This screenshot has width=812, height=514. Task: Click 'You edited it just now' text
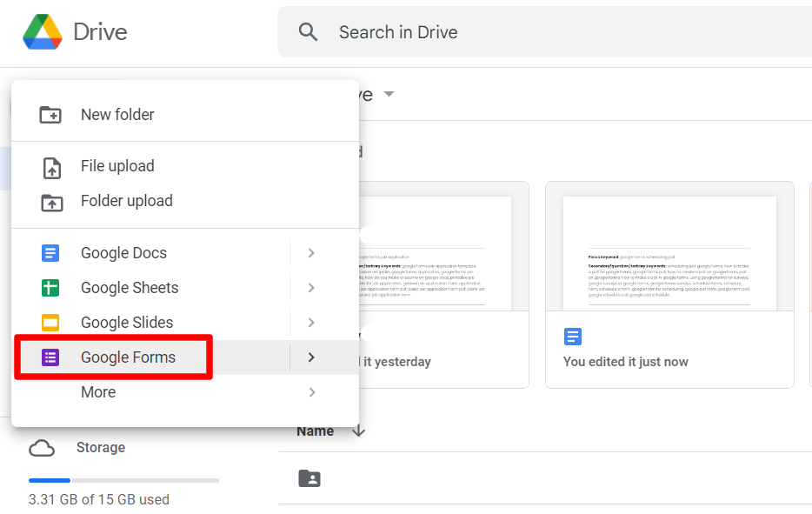(626, 362)
